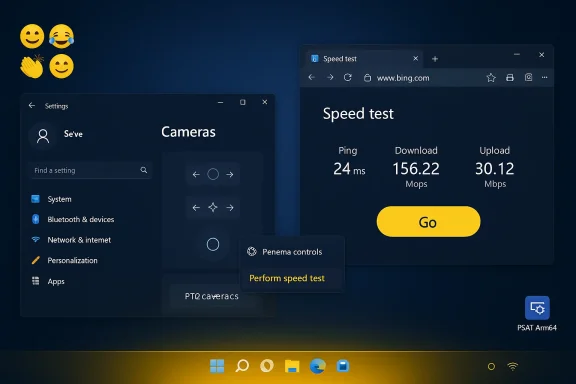Open System settings category

pyautogui.click(x=59, y=199)
